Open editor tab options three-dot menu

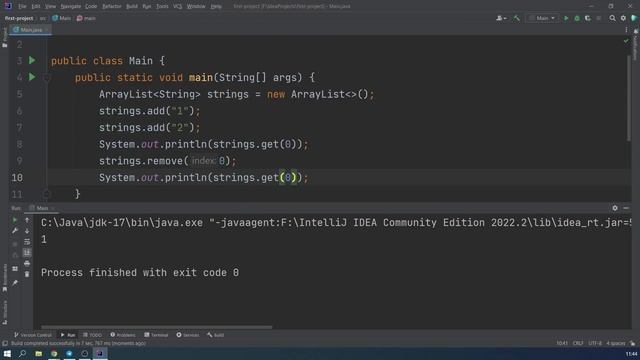click(x=626, y=30)
